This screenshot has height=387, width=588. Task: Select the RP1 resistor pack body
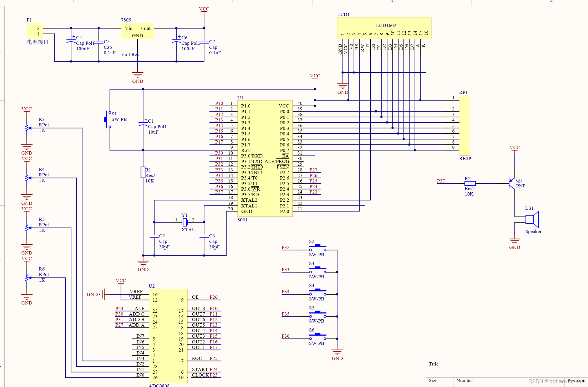[465, 125]
